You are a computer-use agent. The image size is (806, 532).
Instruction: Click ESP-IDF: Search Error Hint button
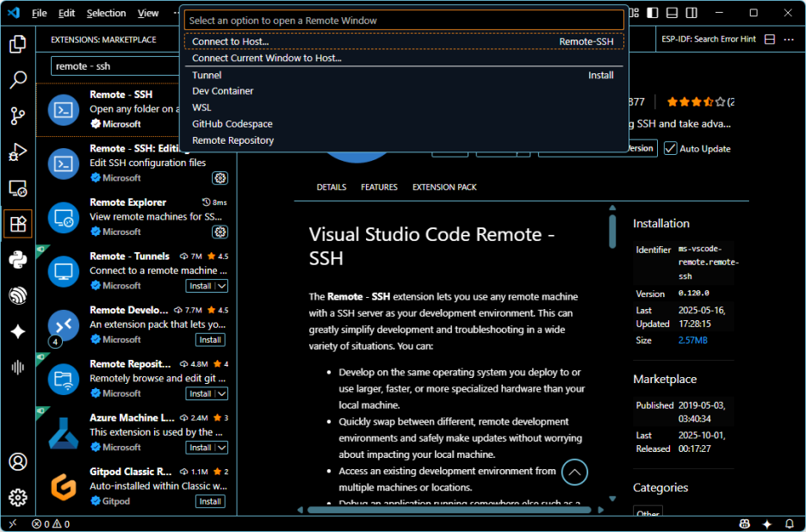(709, 39)
